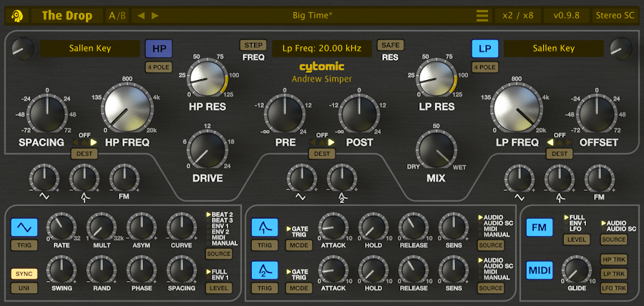
Task: Open LP filter type Sallen Key selector
Action: (x=554, y=49)
